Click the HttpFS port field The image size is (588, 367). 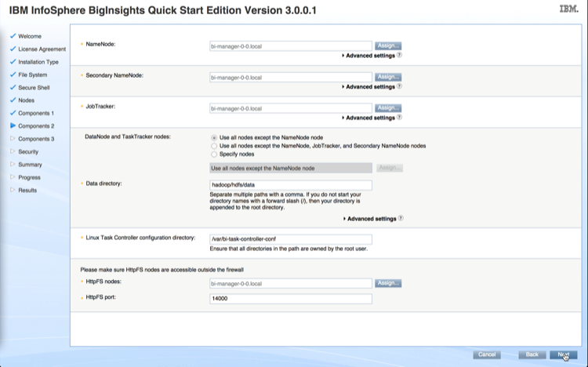click(291, 299)
